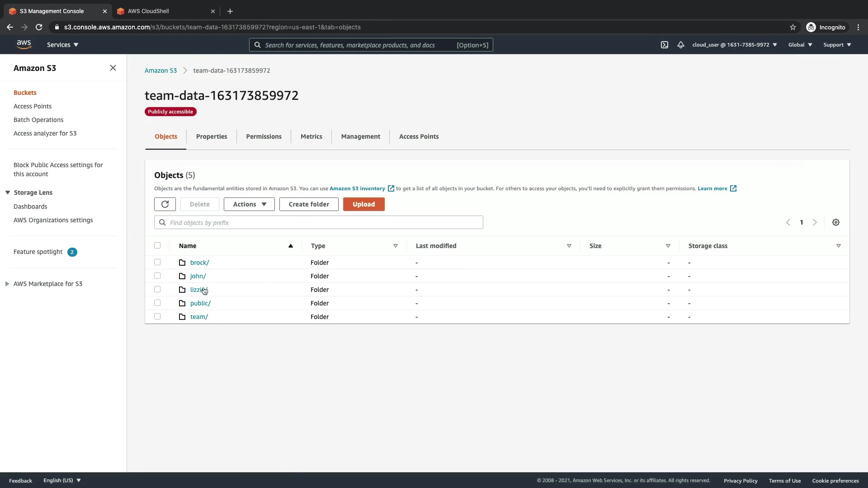868x488 pixels.
Task: Switch to the Permissions tab
Action: pos(264,136)
